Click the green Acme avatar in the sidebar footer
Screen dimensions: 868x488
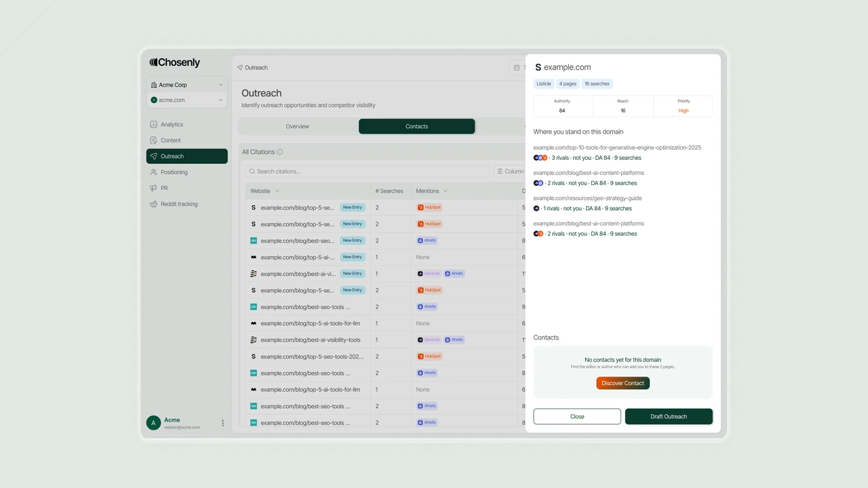click(153, 423)
